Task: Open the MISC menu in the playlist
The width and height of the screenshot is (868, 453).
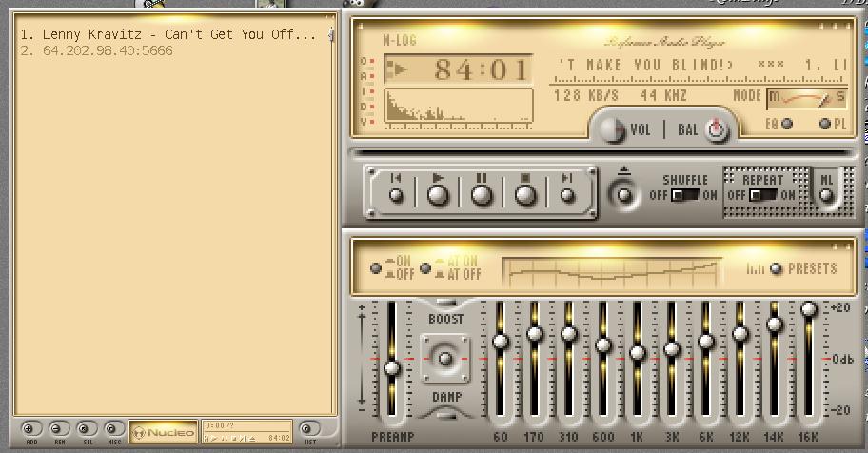Action: pyautogui.click(x=114, y=429)
